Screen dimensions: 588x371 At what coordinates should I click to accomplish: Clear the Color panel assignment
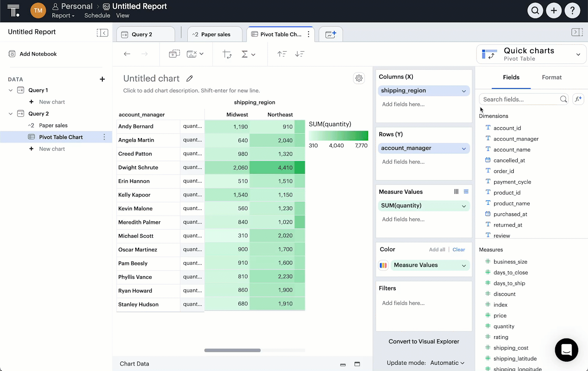pyautogui.click(x=459, y=249)
